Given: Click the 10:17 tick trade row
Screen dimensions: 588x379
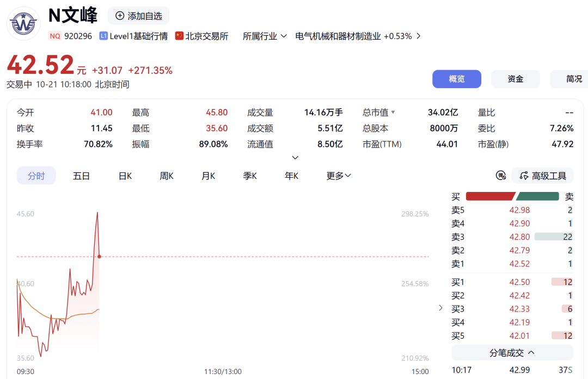Looking at the screenshot, I should 512,370.
